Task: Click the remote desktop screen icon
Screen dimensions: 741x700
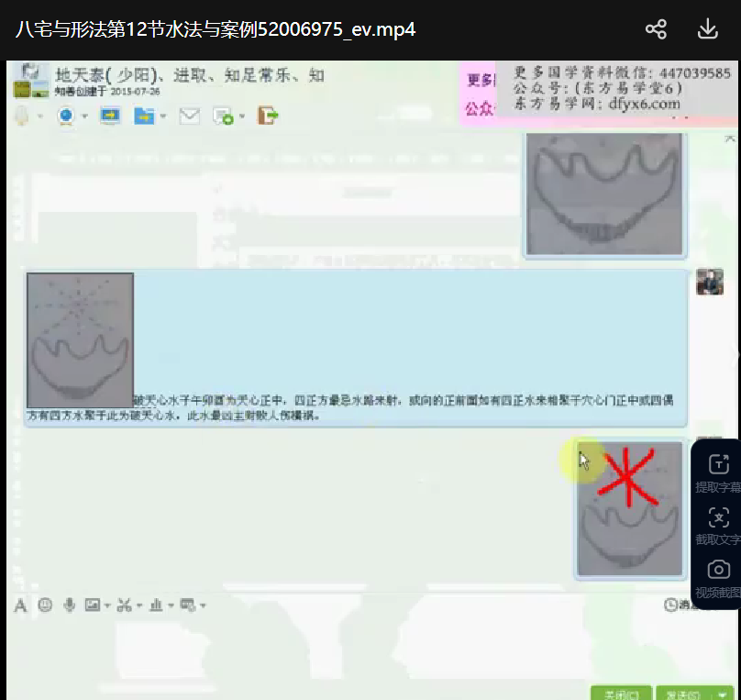Action: [x=110, y=116]
